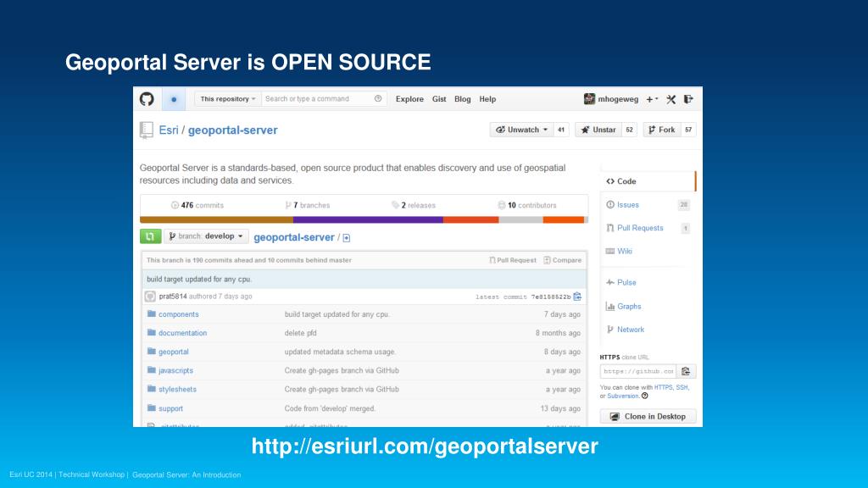
Task: View the 10 contributors link
Action: pyautogui.click(x=527, y=205)
